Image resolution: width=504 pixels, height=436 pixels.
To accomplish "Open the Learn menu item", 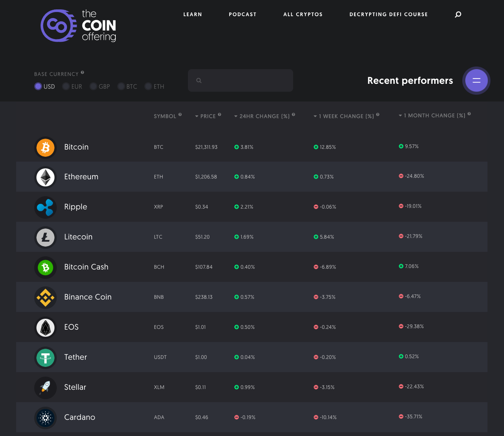I will (193, 14).
